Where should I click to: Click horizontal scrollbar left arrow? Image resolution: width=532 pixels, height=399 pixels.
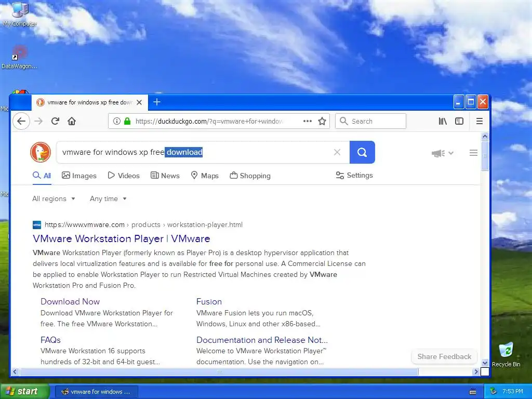click(15, 372)
